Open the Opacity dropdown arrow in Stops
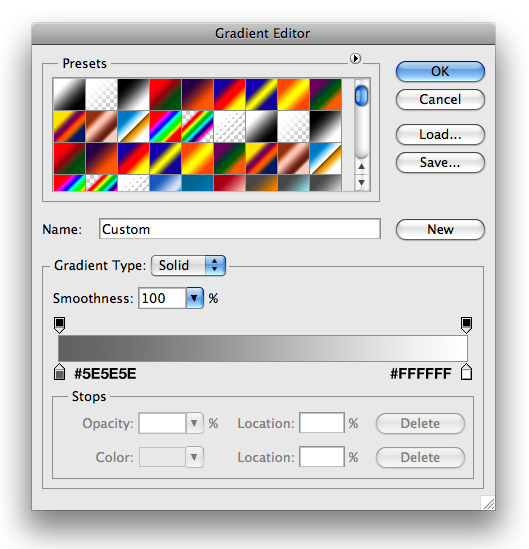529x549 pixels. (x=194, y=423)
